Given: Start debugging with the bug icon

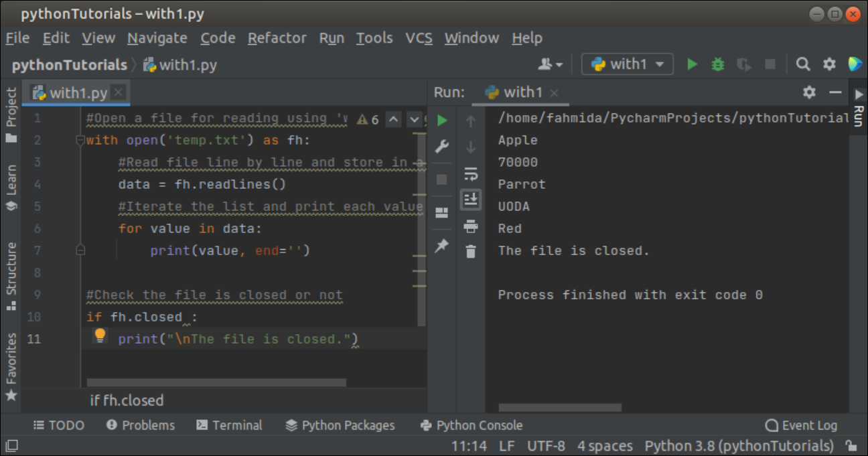Looking at the screenshot, I should 717,64.
